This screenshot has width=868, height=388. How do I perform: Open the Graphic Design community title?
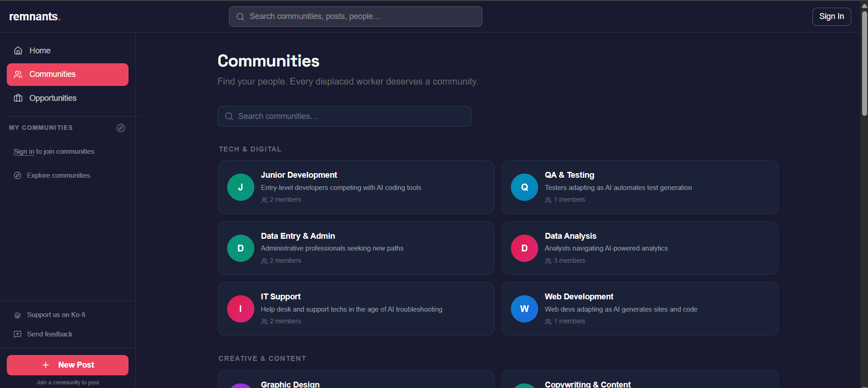coord(290,384)
